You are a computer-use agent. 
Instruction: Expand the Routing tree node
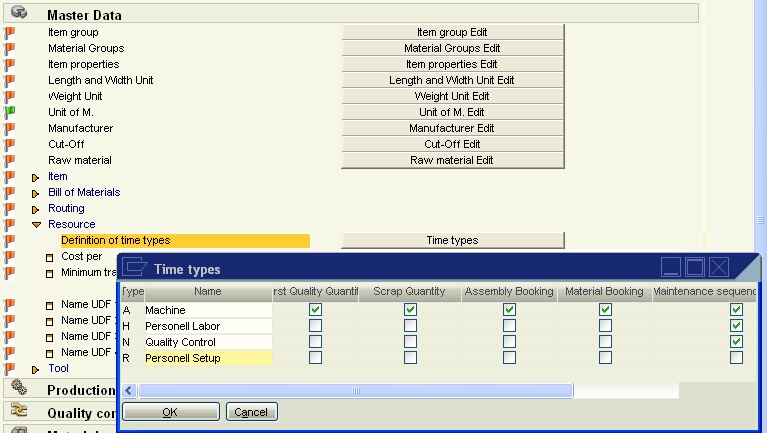(x=36, y=209)
